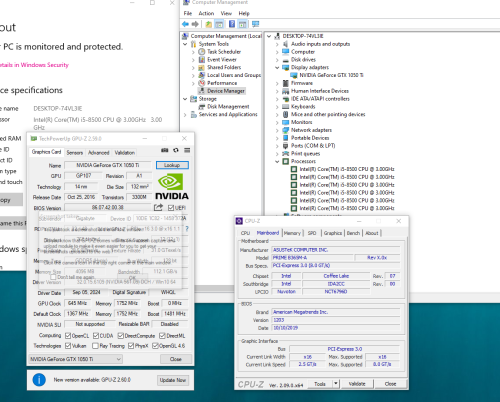The width and height of the screenshot is (500, 402).
Task: Collapse the System Tools tree node
Action: [x=185, y=44]
